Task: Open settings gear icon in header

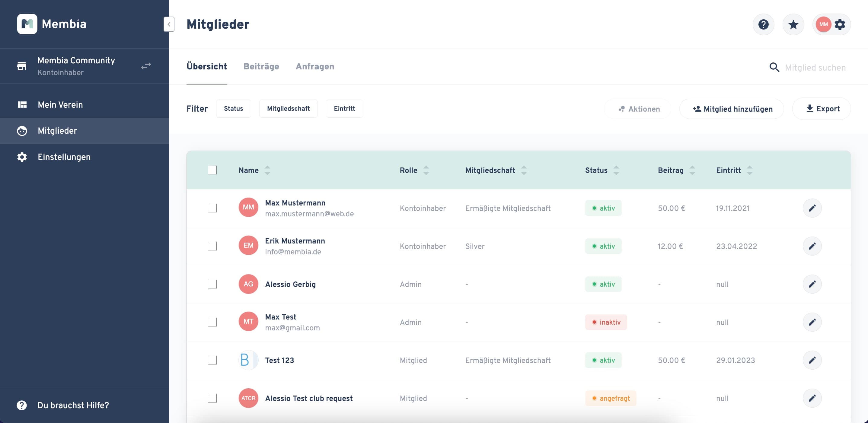Action: pos(840,24)
